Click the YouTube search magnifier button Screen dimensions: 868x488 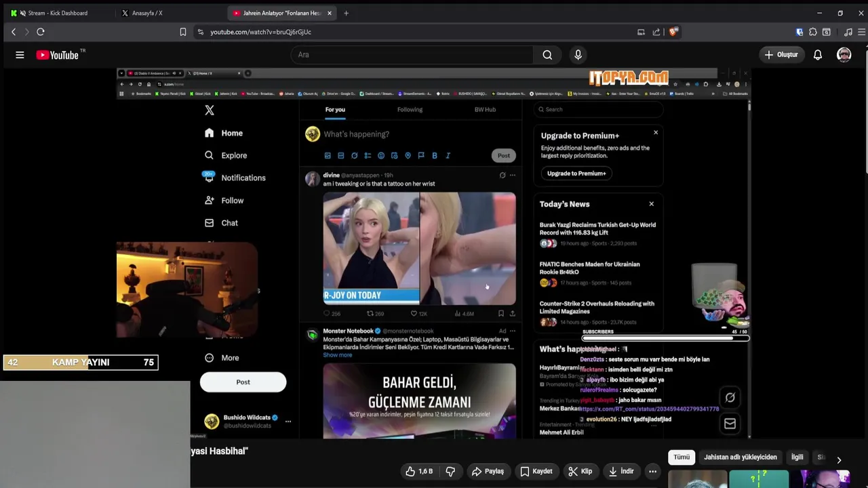tap(547, 55)
